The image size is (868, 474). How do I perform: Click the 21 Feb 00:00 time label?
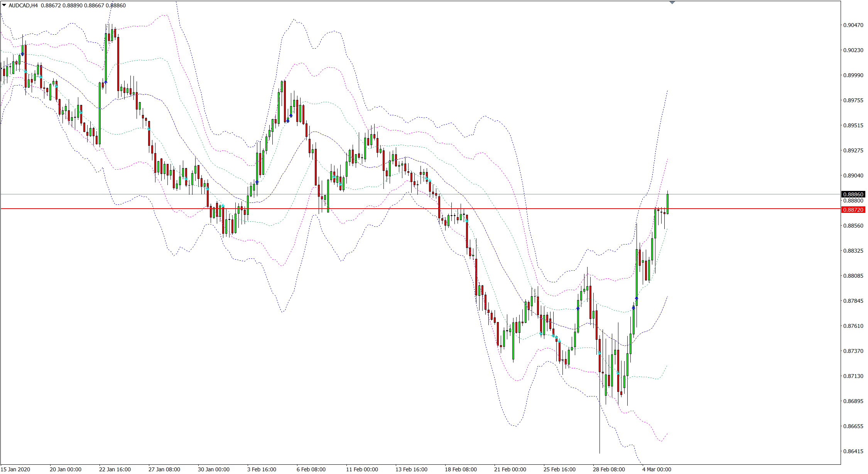point(510,469)
